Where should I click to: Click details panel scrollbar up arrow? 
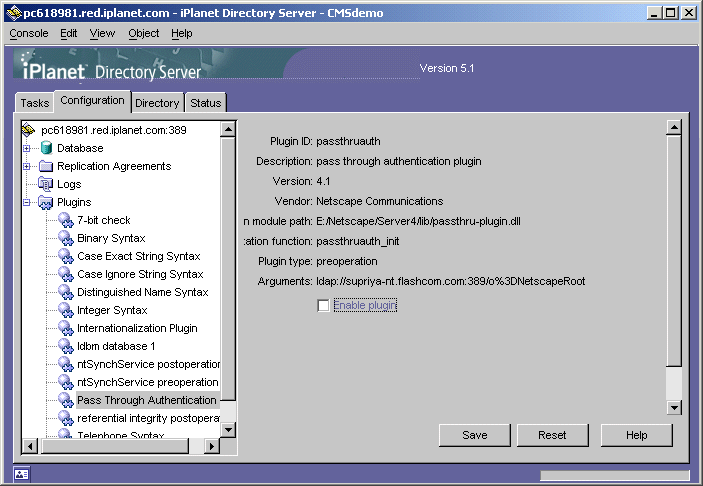[x=674, y=127]
